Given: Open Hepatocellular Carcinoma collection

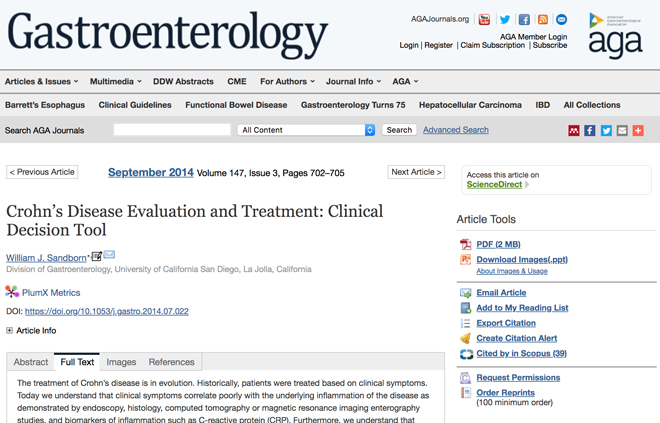Looking at the screenshot, I should [470, 105].
